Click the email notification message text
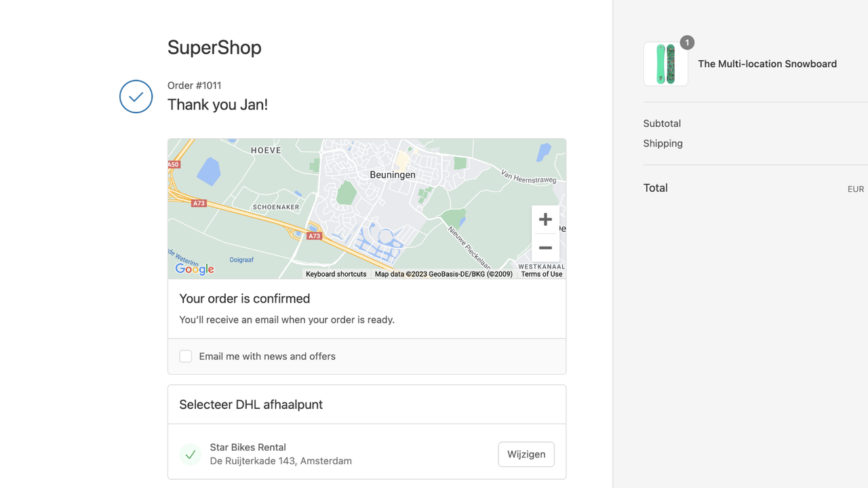The image size is (868, 488). coord(287,320)
